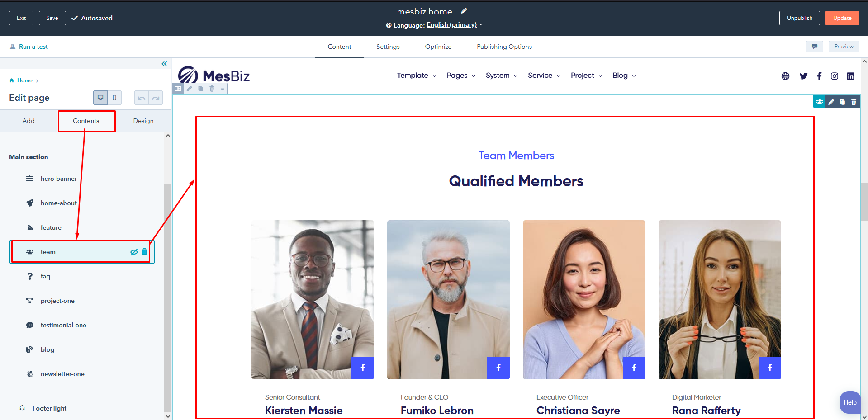The height and width of the screenshot is (420, 868).
Task: Expand the Template navigation menu
Action: pos(417,76)
